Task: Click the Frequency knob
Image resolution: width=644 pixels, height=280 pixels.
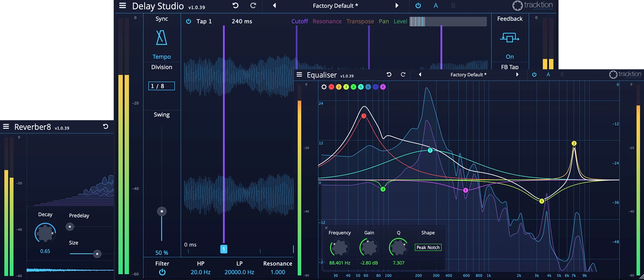Action: tap(339, 247)
